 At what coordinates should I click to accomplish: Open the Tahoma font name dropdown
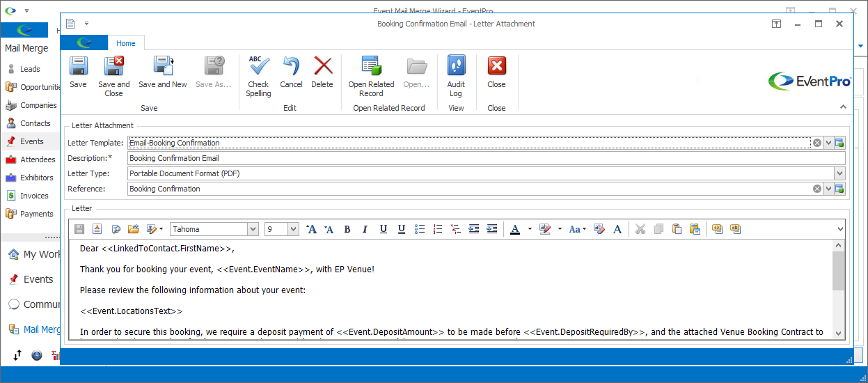click(x=253, y=229)
